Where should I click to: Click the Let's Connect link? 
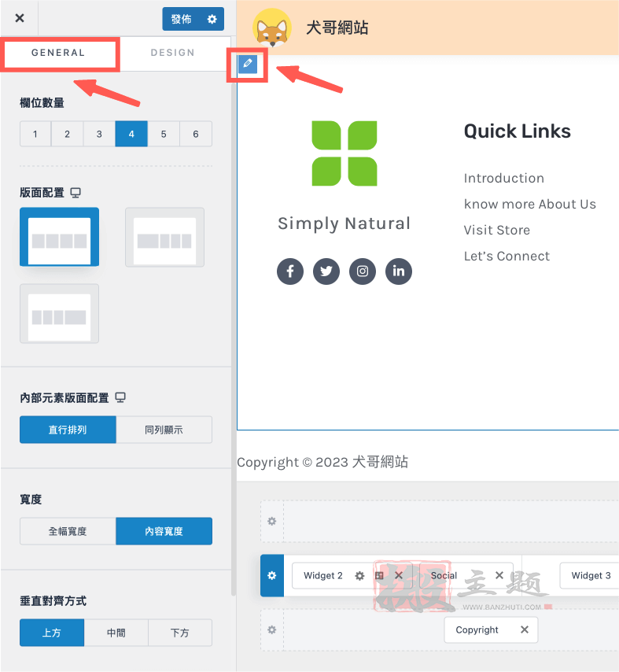click(507, 257)
